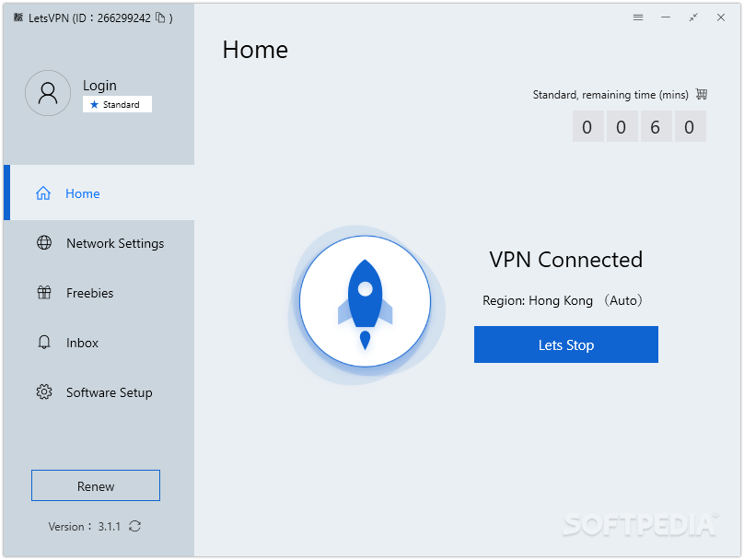Click the user avatar icon

[48, 93]
